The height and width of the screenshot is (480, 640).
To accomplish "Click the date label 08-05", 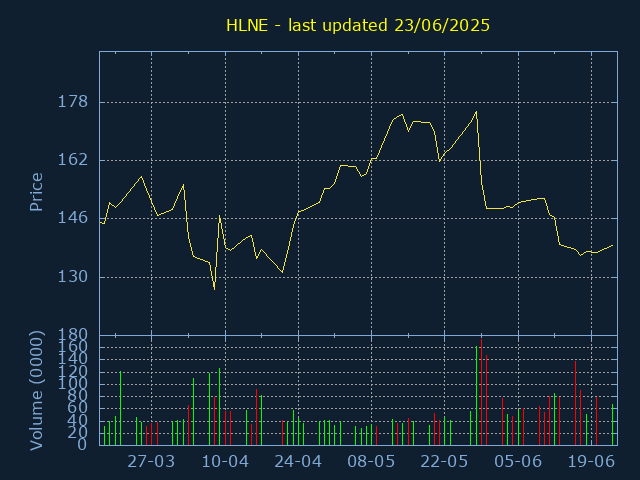I will click(371, 462).
